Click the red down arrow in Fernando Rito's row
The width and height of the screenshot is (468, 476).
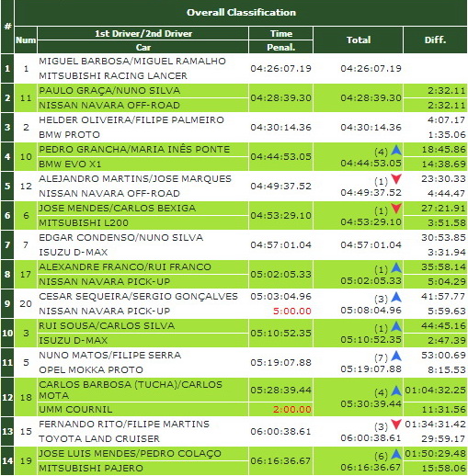(396, 425)
